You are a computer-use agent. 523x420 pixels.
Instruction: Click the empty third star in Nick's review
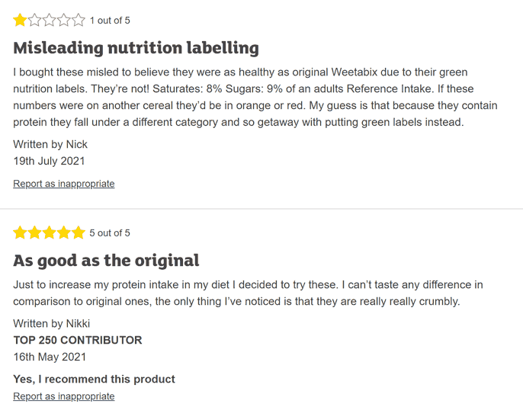(49, 20)
